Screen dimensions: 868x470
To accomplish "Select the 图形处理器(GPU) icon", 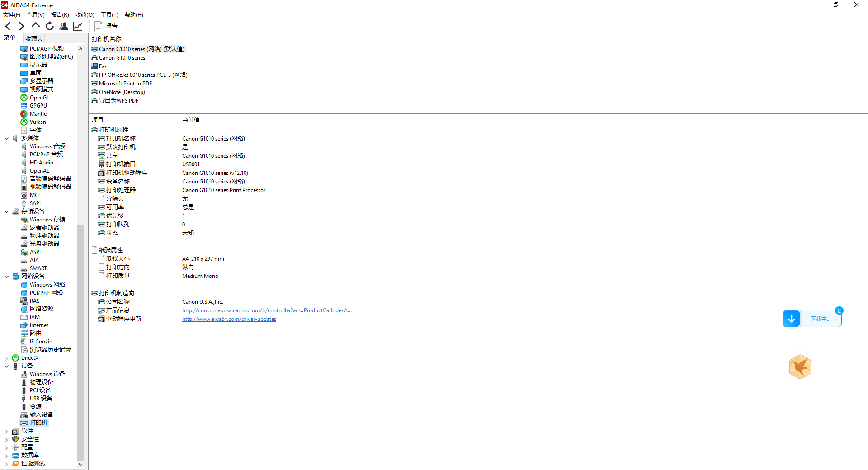I will [x=24, y=57].
